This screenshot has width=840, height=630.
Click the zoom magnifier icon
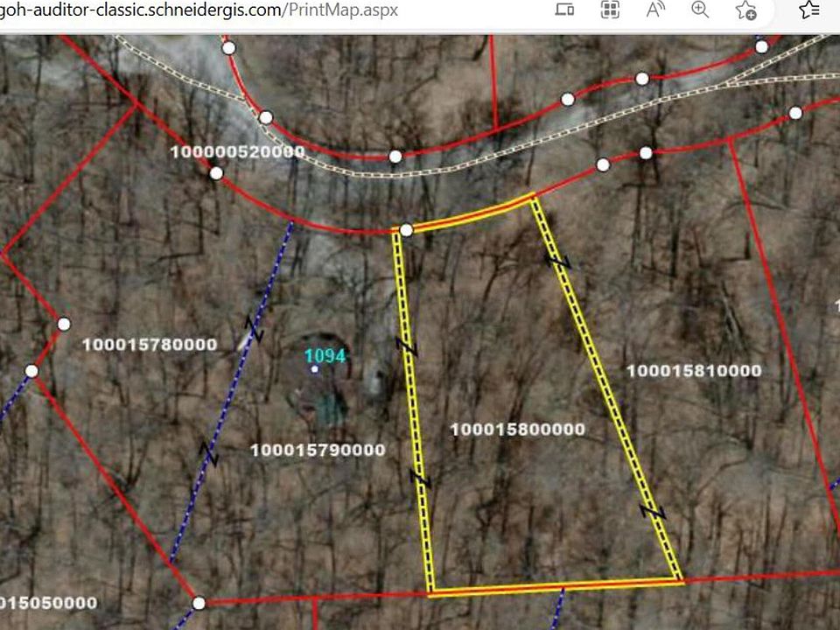coord(700,10)
